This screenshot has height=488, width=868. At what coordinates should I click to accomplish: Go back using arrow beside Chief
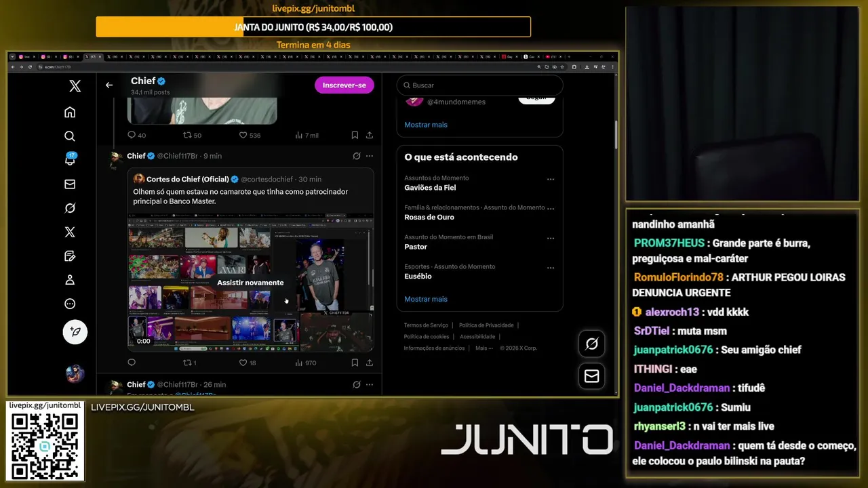coord(109,85)
